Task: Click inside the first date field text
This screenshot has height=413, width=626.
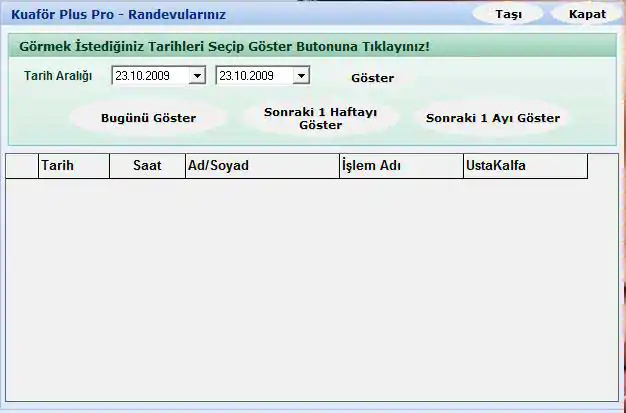Action: click(x=149, y=75)
